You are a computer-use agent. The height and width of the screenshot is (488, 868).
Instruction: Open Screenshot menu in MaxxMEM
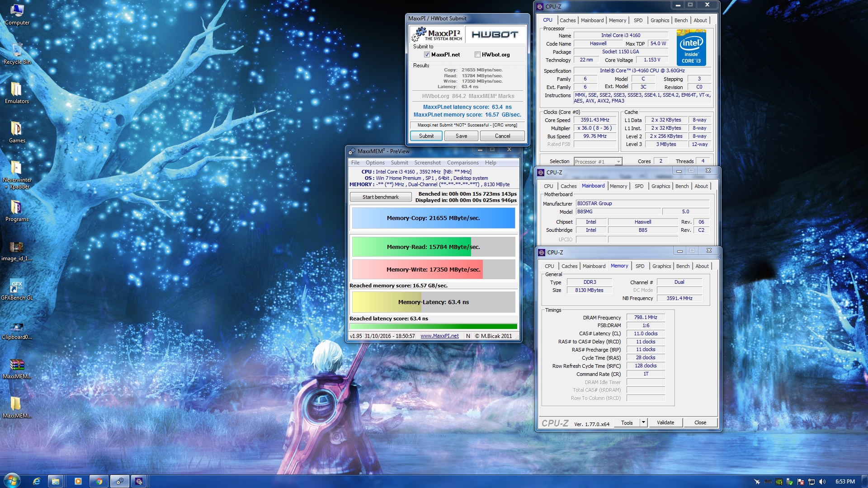point(427,163)
